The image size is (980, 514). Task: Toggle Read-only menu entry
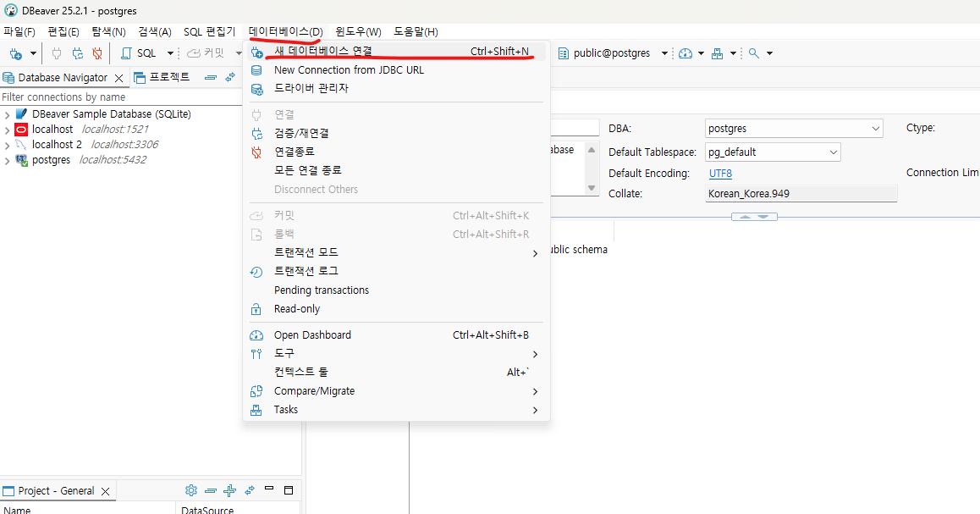click(x=396, y=309)
